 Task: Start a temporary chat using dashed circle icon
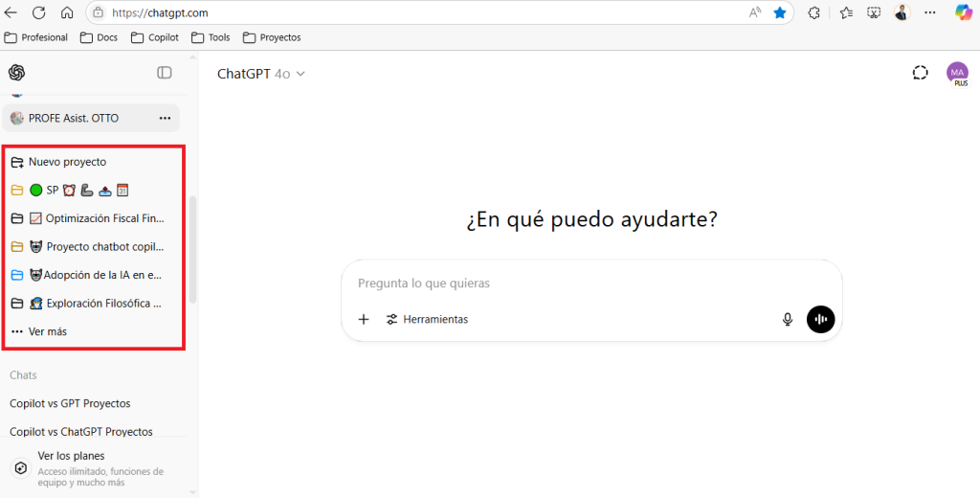tap(921, 73)
